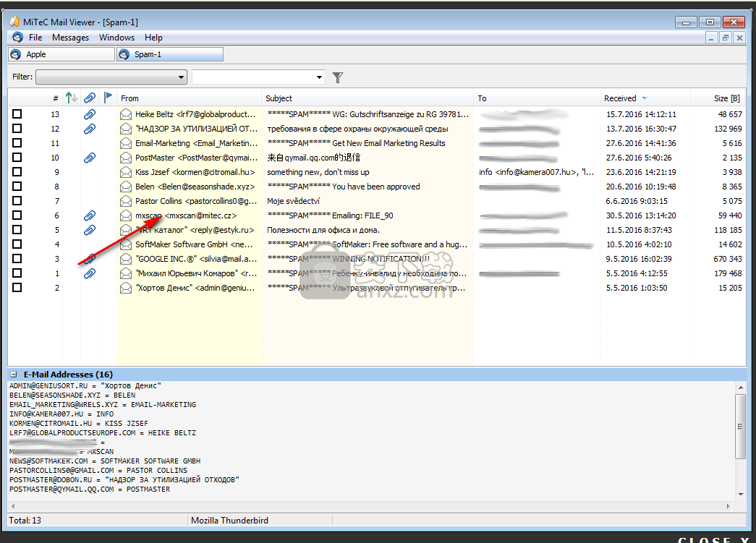Image resolution: width=756 pixels, height=543 pixels.
Task: Check the box for message 2
Action: [17, 287]
